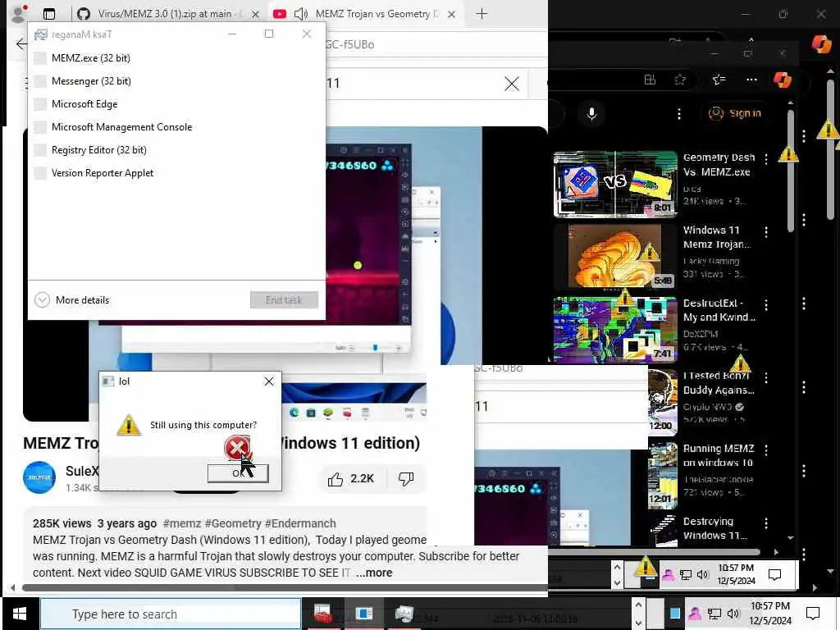
Task: Open network icon in system tray
Action: (x=714, y=614)
